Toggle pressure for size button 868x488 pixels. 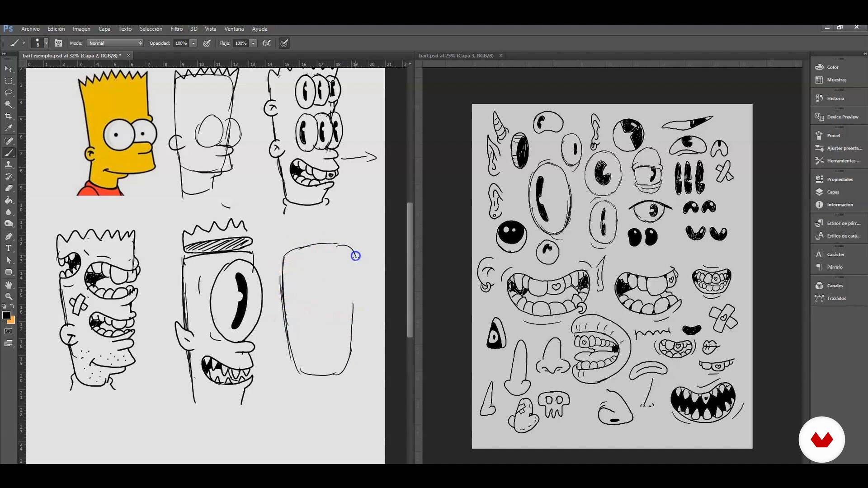284,43
